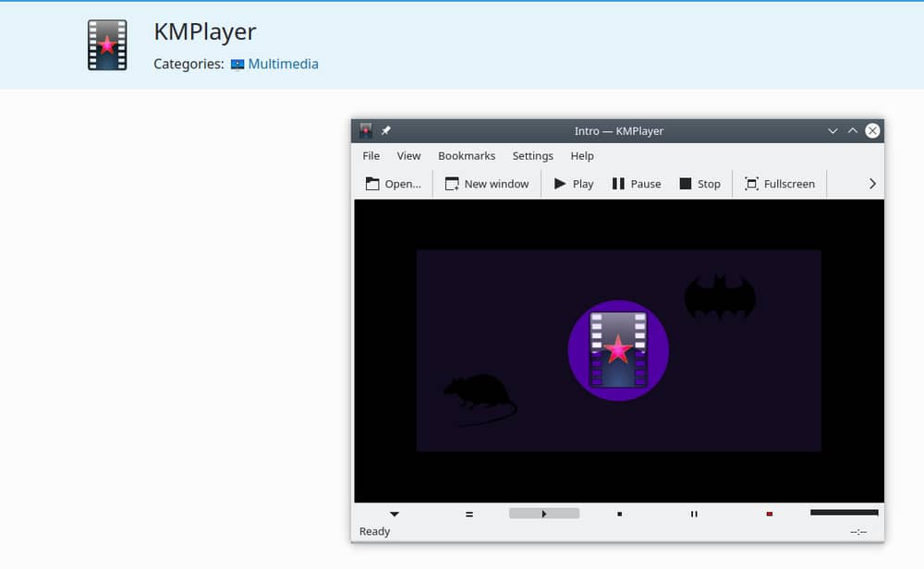
Task: Open the Bookmarks menu
Action: coord(466,155)
